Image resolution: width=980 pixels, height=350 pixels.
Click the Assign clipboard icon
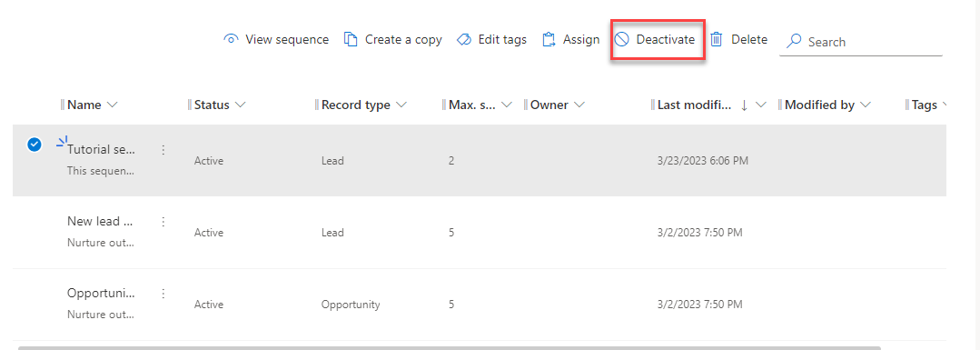pos(549,39)
